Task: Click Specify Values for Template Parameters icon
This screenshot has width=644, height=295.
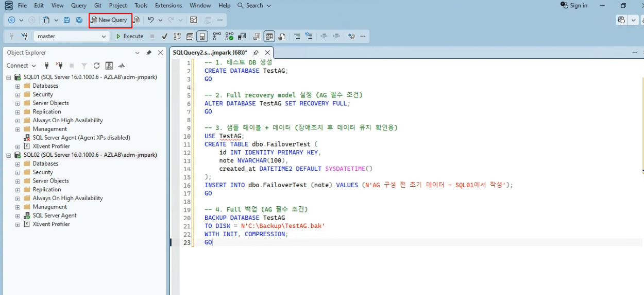Action: coord(351,36)
